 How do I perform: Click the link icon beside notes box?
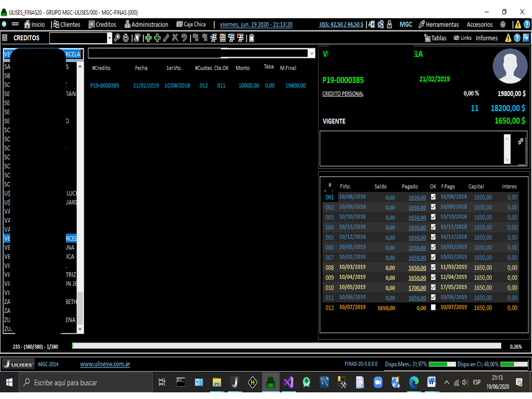click(x=520, y=141)
